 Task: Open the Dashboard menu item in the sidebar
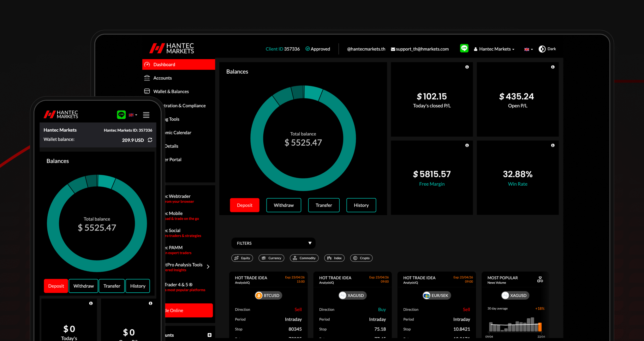pos(179,64)
